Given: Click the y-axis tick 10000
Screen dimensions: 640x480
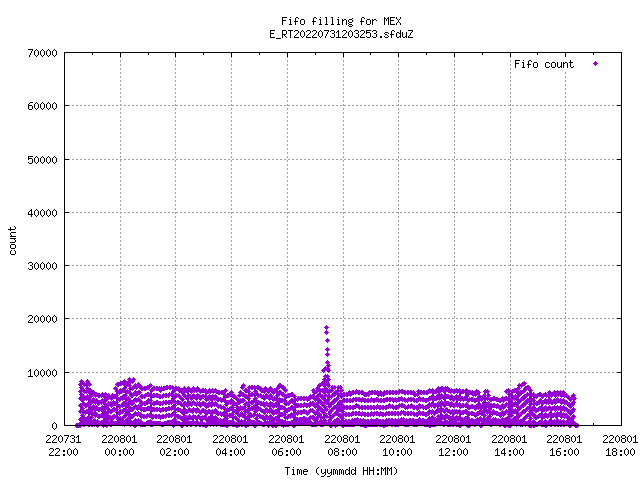Looking at the screenshot, I should point(42,373).
